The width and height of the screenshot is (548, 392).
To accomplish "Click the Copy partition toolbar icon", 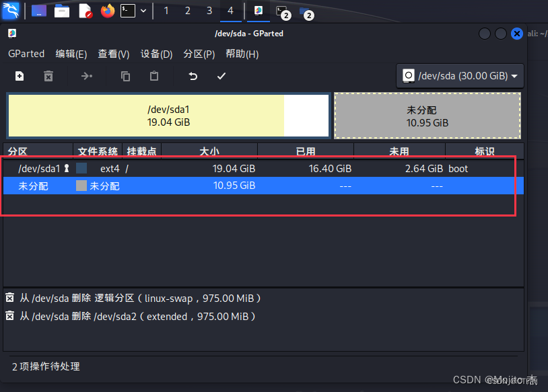I will [x=125, y=76].
